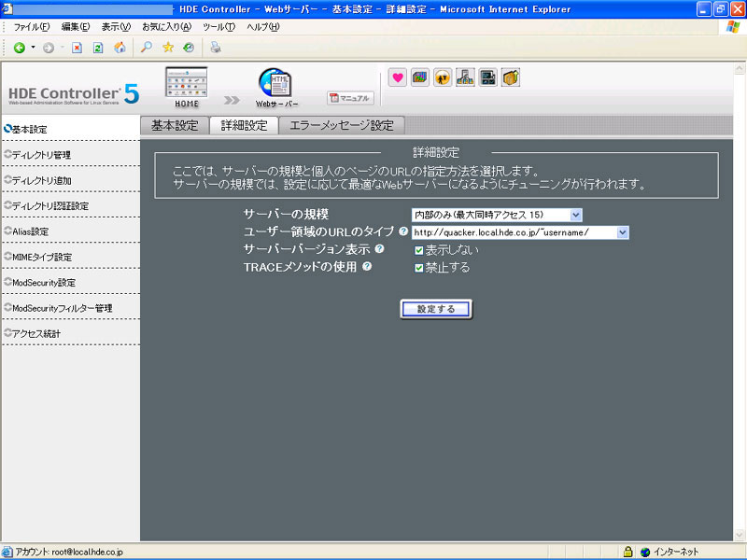Click the orange circle people icon
The height and width of the screenshot is (560, 747).
443,77
